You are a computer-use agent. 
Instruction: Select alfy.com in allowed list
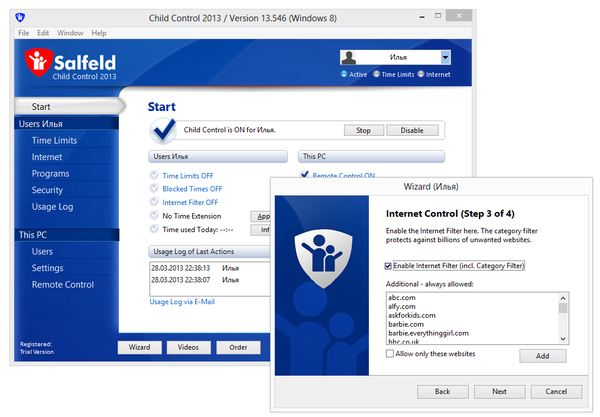click(x=402, y=306)
